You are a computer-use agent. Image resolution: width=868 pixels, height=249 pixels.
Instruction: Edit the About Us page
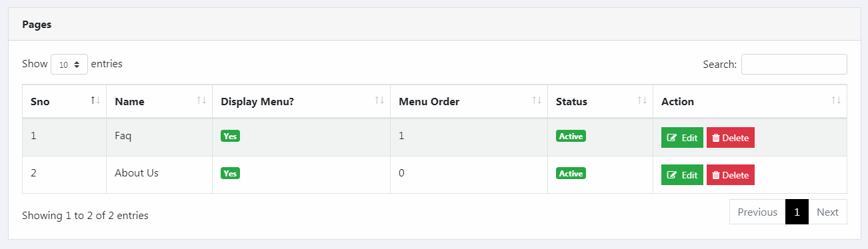point(682,175)
